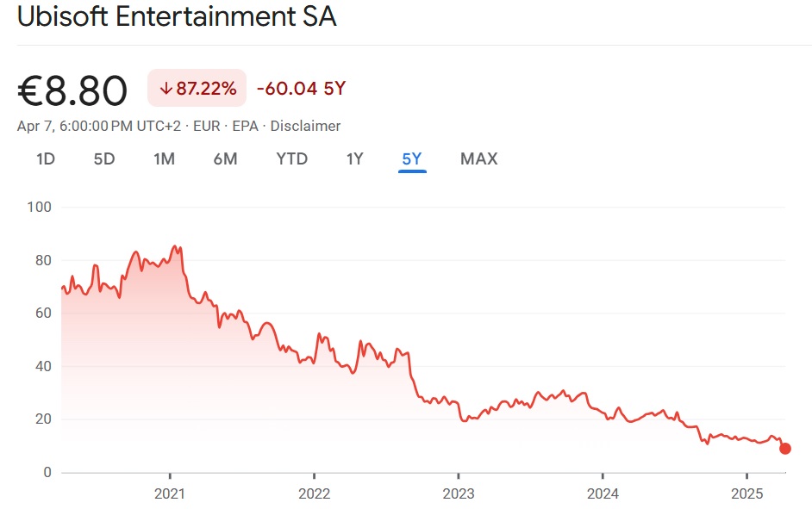This screenshot has width=812, height=509.
Task: Switch to the 5D time range
Action: coord(104,159)
